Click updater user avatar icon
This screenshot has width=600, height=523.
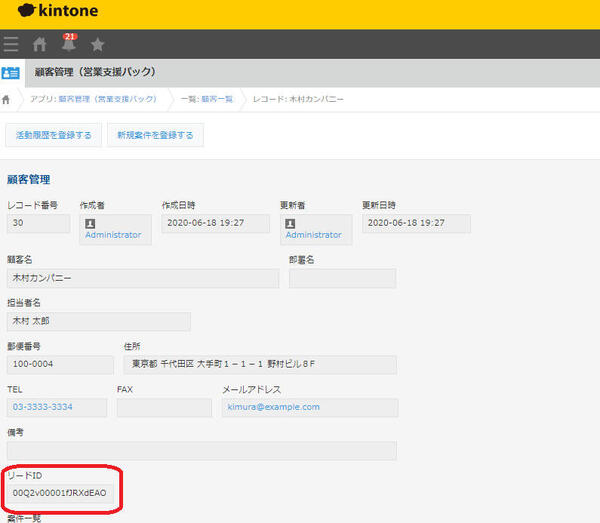tap(290, 223)
